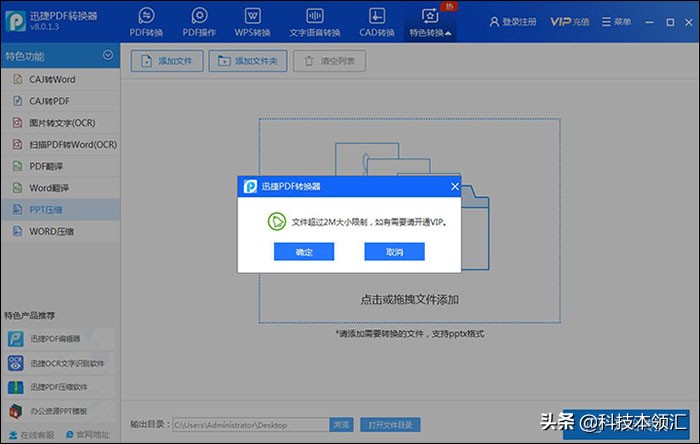Screen dimensions: 700x444
Task: Click the 输出目录 path field
Action: pyautogui.click(x=251, y=425)
